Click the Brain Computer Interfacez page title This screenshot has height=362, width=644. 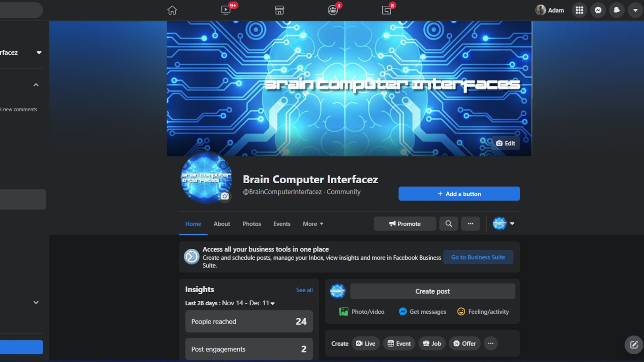tap(310, 179)
